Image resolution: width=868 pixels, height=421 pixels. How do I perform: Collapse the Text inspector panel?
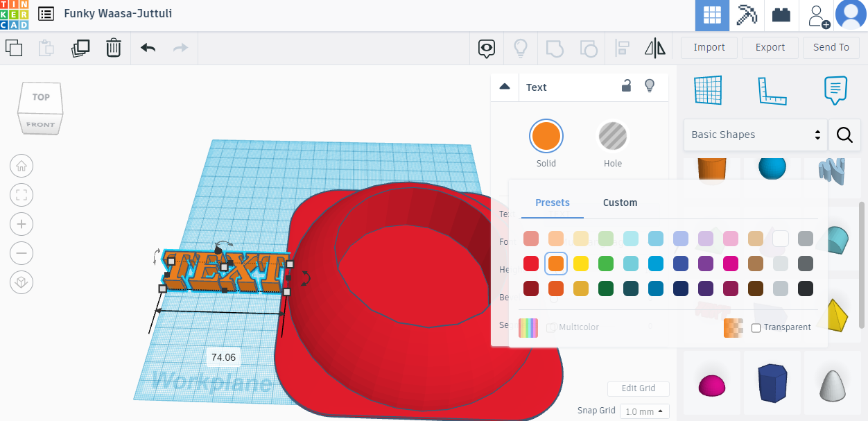[505, 87]
